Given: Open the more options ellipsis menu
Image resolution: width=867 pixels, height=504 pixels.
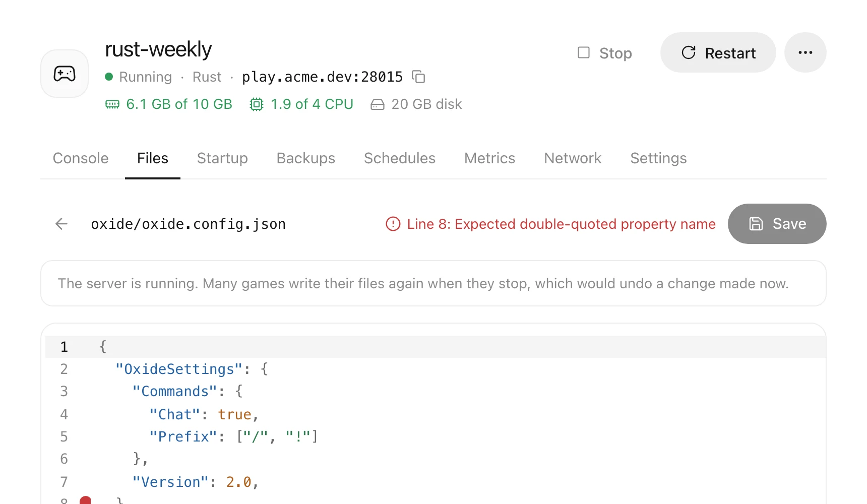Looking at the screenshot, I should 806,53.
